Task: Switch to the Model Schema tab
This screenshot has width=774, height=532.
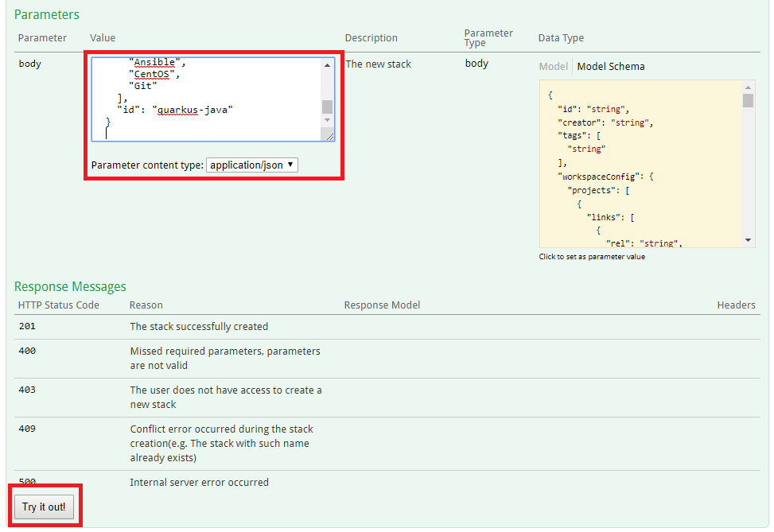Action: click(611, 67)
